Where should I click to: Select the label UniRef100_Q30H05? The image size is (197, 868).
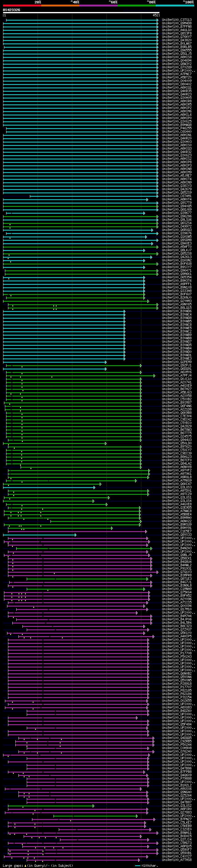tap(177, 98)
